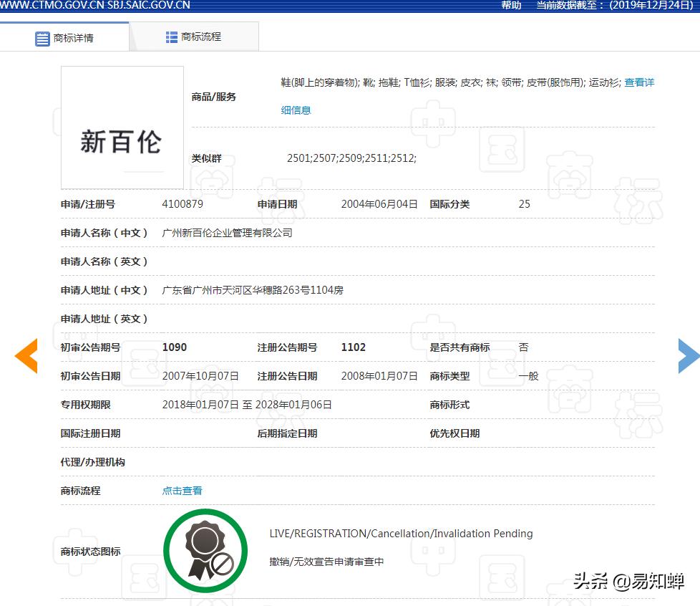Click the 当前数据截至 date display
This screenshot has height=606, width=700.
point(616,6)
